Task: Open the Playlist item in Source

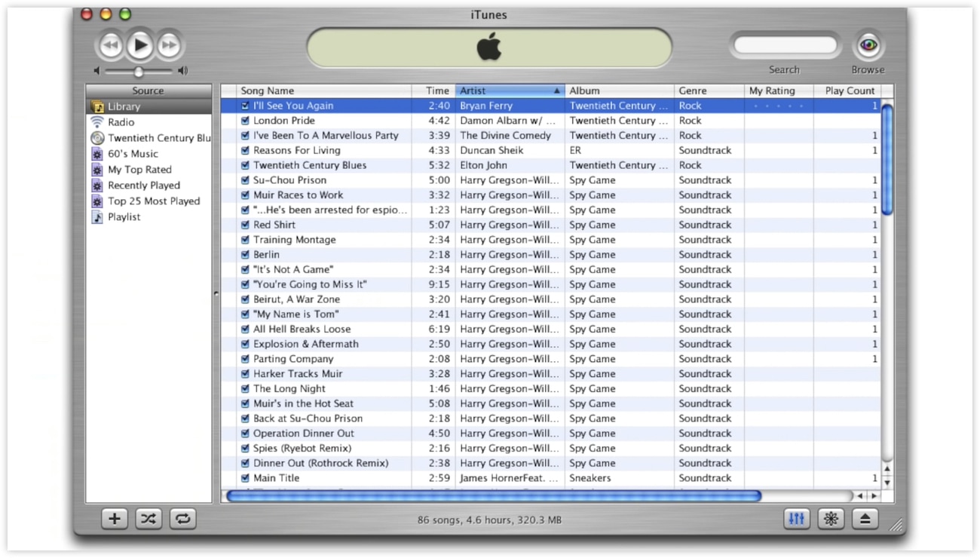Action: pyautogui.click(x=149, y=217)
